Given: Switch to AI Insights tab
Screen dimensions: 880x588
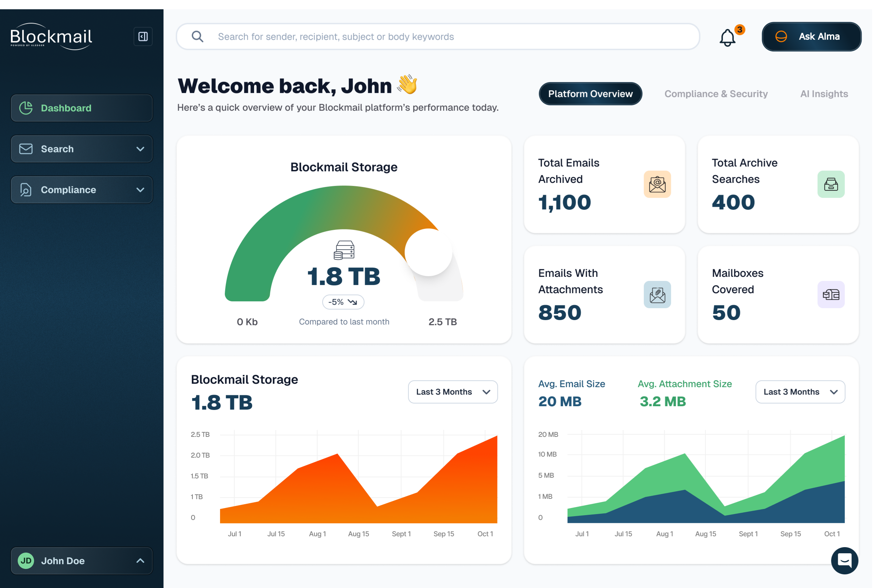Looking at the screenshot, I should (824, 94).
